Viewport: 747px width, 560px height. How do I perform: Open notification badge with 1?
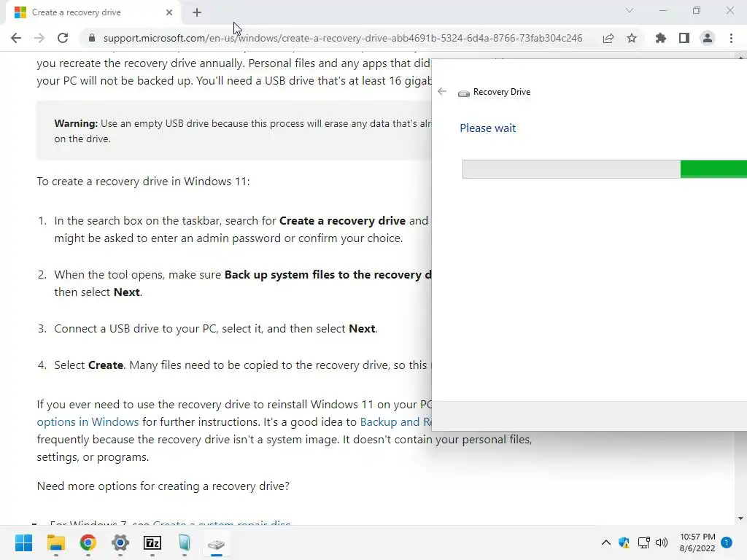coord(727,542)
